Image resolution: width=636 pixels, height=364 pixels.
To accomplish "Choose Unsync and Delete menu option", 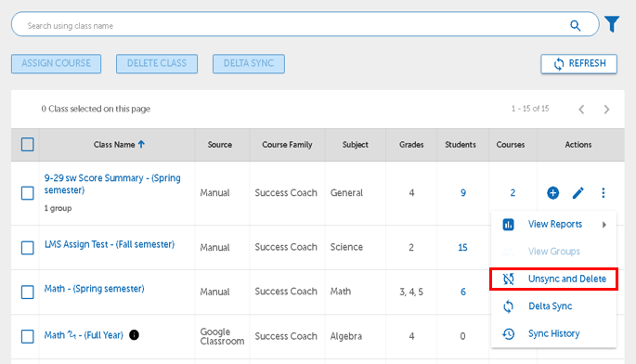I will pyautogui.click(x=567, y=279).
